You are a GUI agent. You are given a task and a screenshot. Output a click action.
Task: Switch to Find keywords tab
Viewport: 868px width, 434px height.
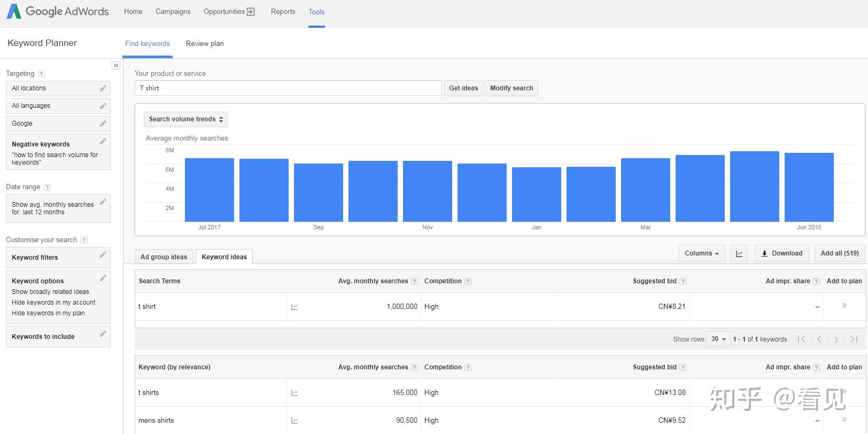148,43
